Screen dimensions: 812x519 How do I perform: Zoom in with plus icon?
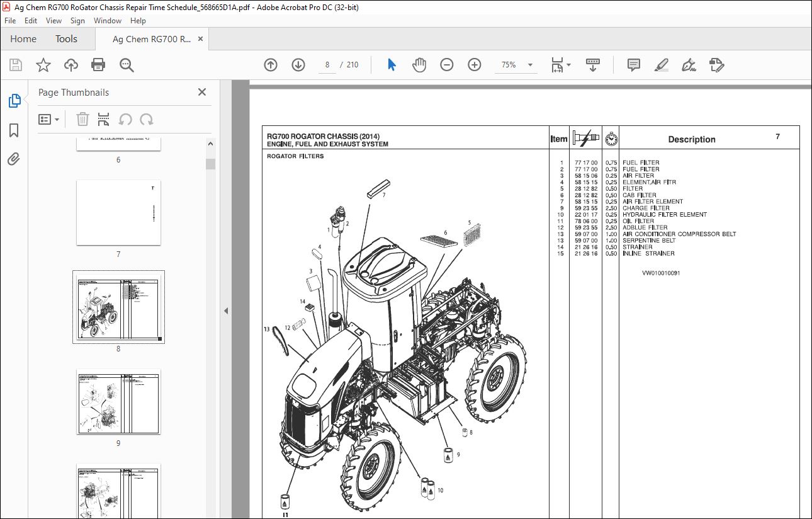(x=475, y=65)
